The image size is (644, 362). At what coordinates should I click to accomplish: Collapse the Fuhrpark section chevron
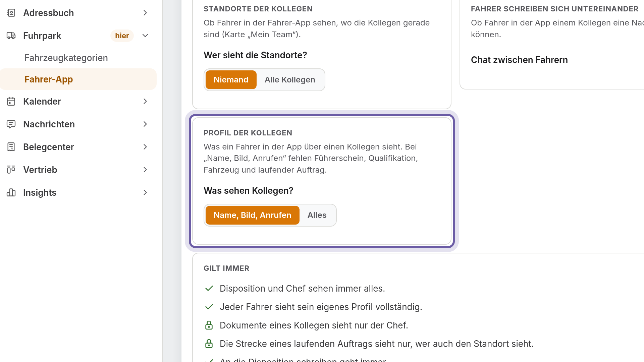145,36
